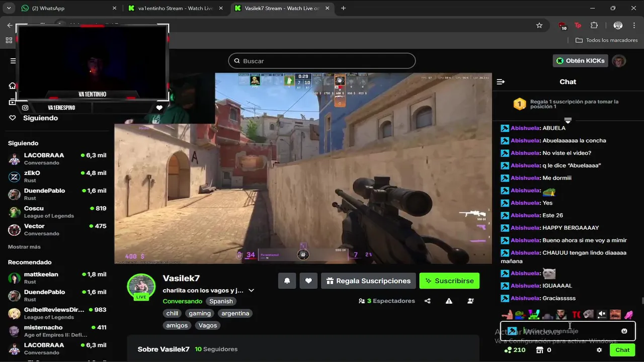Image resolution: width=644 pixels, height=362 pixels.
Task: Click the green channel points icon 210
Action: pyautogui.click(x=509, y=350)
